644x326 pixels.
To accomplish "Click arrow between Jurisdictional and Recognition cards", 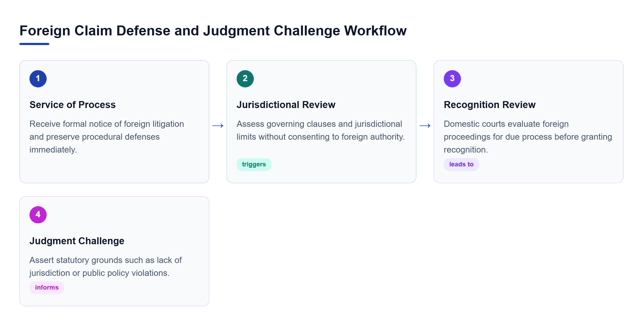I will click(x=425, y=125).
